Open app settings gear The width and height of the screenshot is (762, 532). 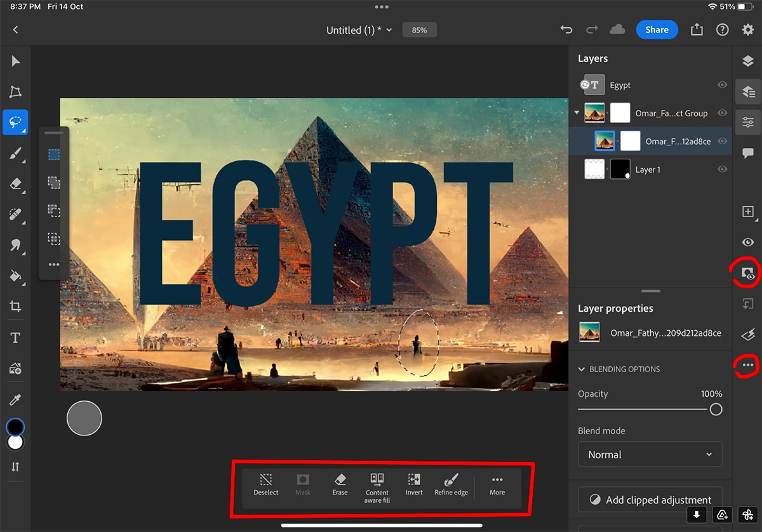point(748,30)
